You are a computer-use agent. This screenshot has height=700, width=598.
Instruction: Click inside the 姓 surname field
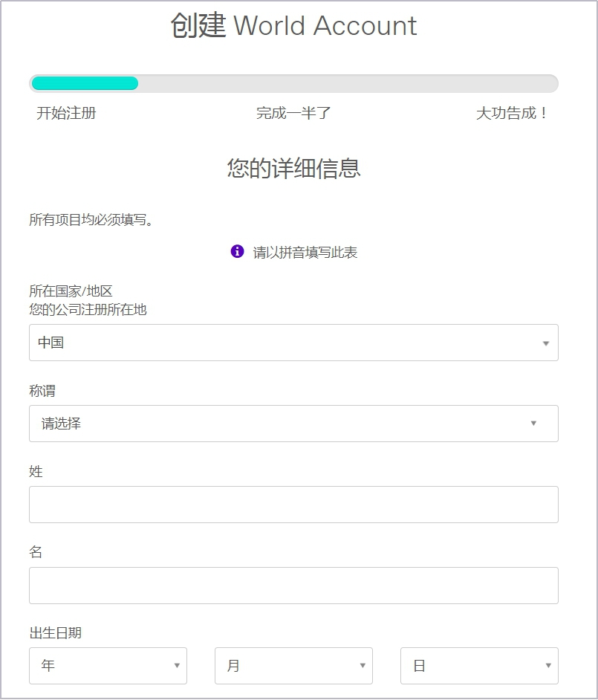coord(293,504)
